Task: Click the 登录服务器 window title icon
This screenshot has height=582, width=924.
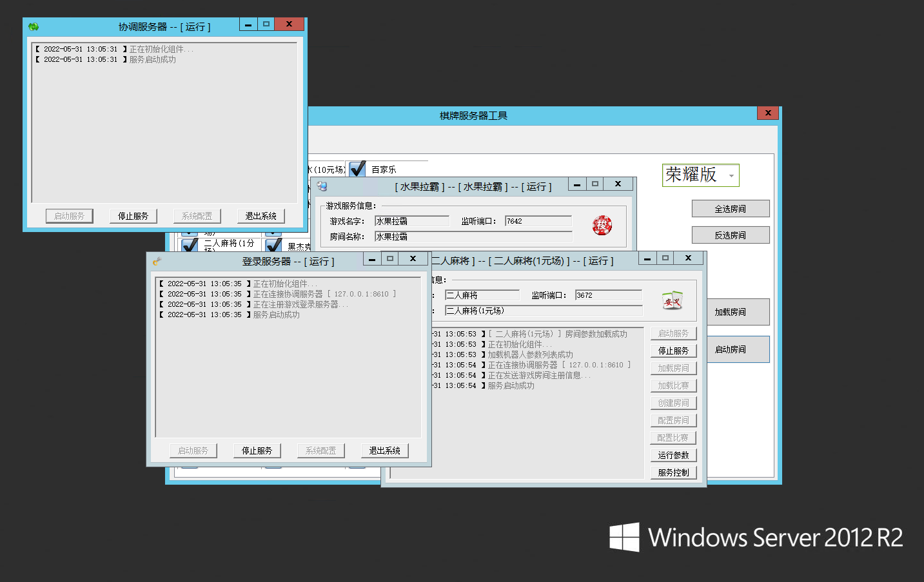Action: 157,261
